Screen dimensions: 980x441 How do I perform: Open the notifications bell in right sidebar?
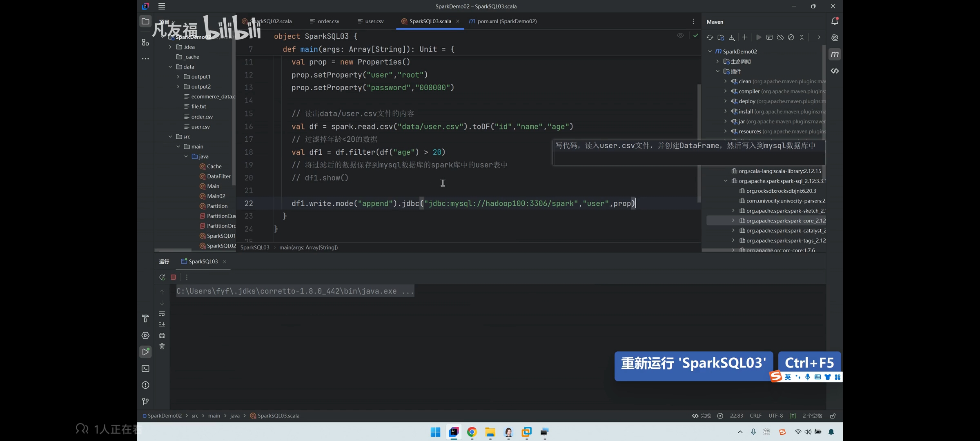point(835,21)
